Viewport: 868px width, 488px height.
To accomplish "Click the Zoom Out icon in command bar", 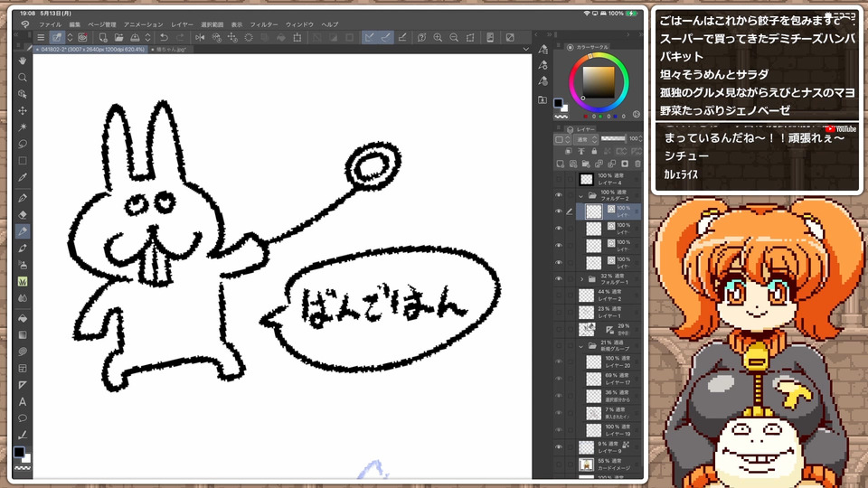I will tap(453, 38).
